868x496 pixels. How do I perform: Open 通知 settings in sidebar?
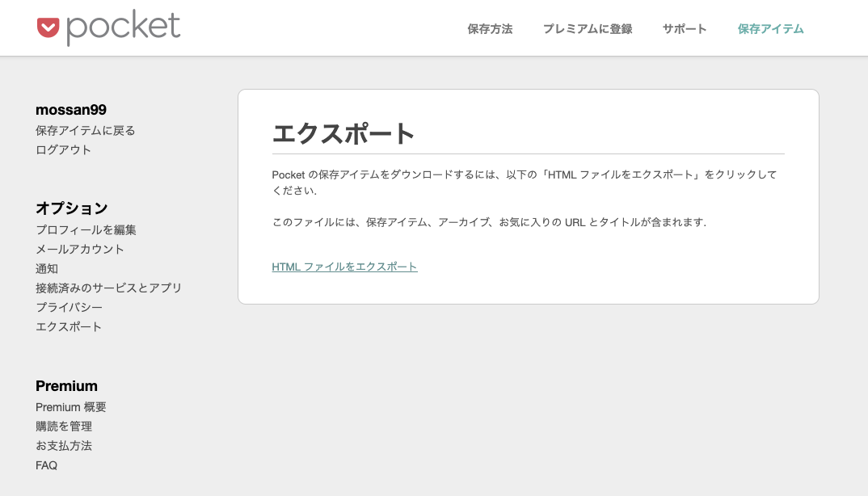click(47, 268)
